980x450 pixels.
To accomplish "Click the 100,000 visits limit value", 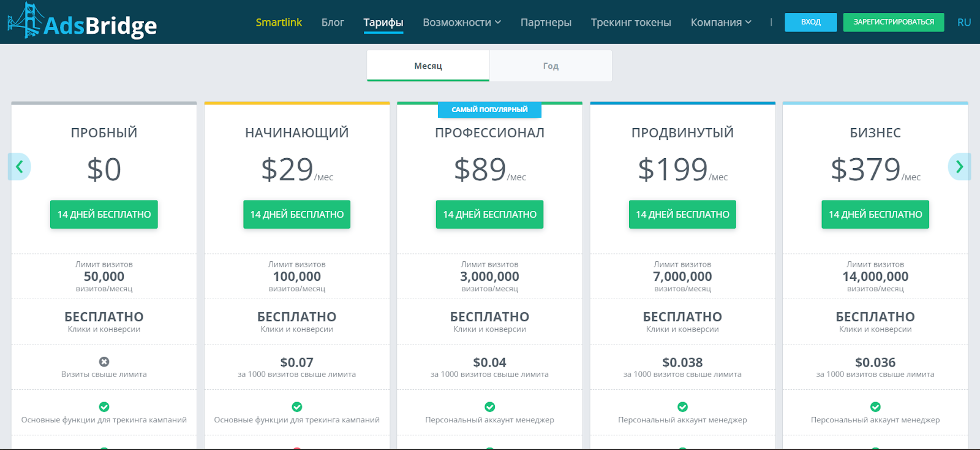I will coord(297,276).
